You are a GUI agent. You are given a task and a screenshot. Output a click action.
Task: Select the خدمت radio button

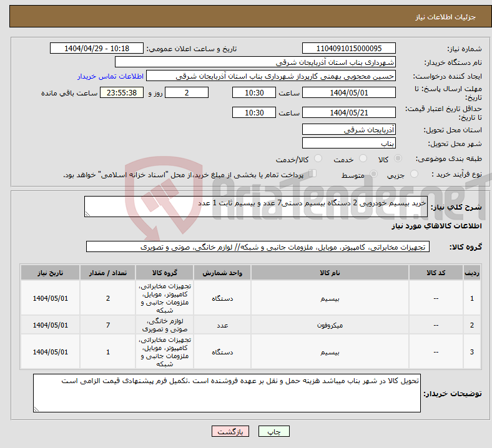(363, 158)
